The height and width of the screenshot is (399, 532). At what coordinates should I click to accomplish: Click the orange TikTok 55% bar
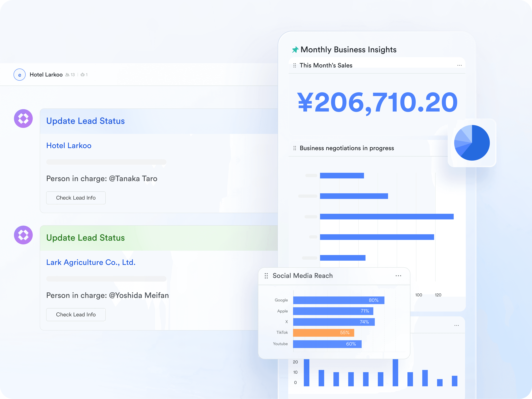[323, 333]
